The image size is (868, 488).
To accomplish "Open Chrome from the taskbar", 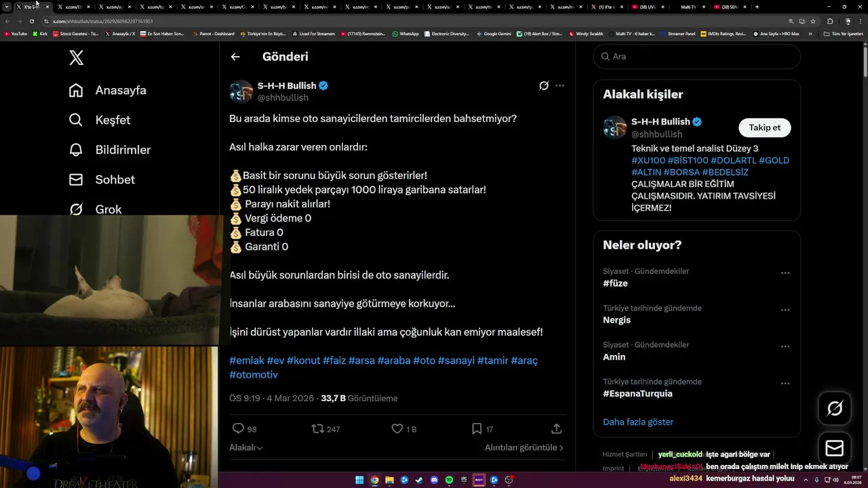I will pyautogui.click(x=374, y=480).
